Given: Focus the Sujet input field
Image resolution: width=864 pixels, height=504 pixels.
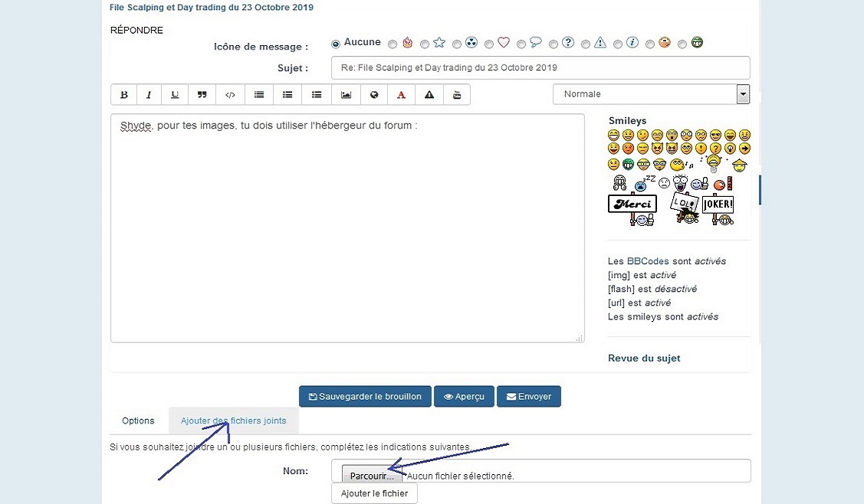Looking at the screenshot, I should pos(540,67).
